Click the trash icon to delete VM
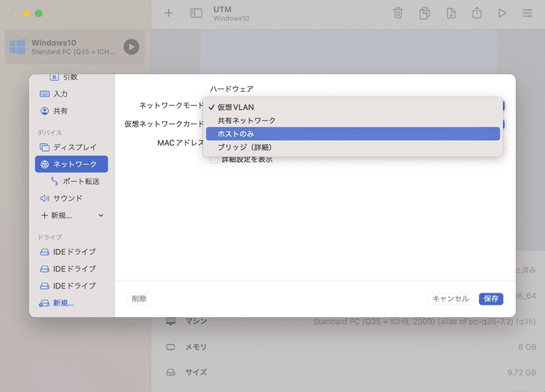The width and height of the screenshot is (545, 392). [x=398, y=13]
